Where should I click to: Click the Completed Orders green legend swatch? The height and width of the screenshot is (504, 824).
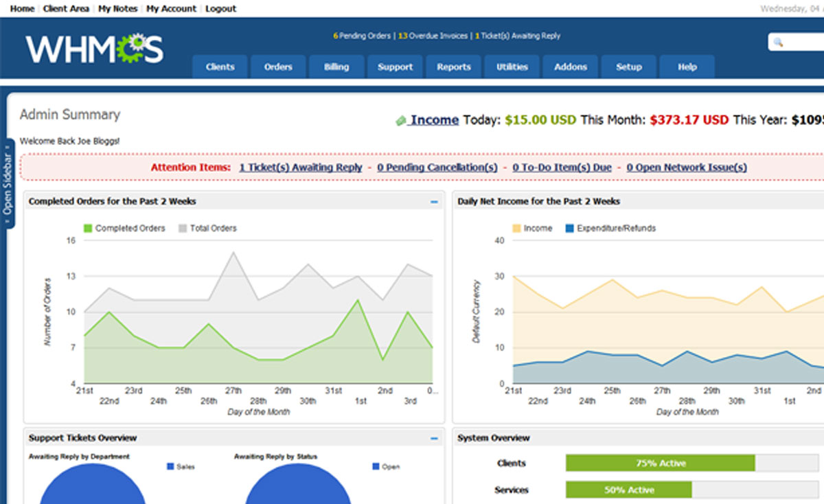[x=88, y=228]
